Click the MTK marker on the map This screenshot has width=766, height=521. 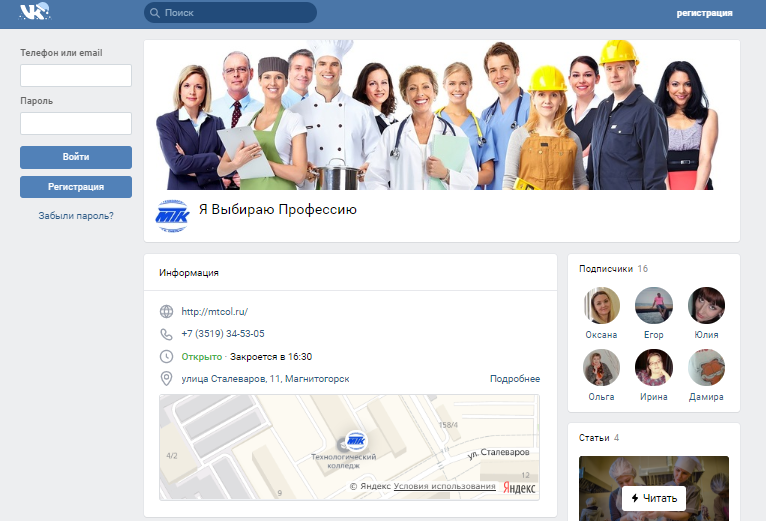(356, 441)
